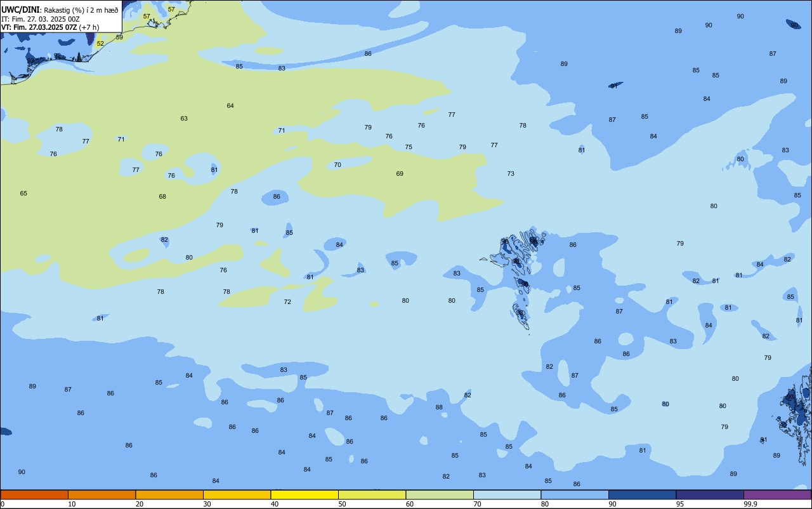Select the 10–20 orange legend swatch
812x509 pixels.
click(x=101, y=494)
